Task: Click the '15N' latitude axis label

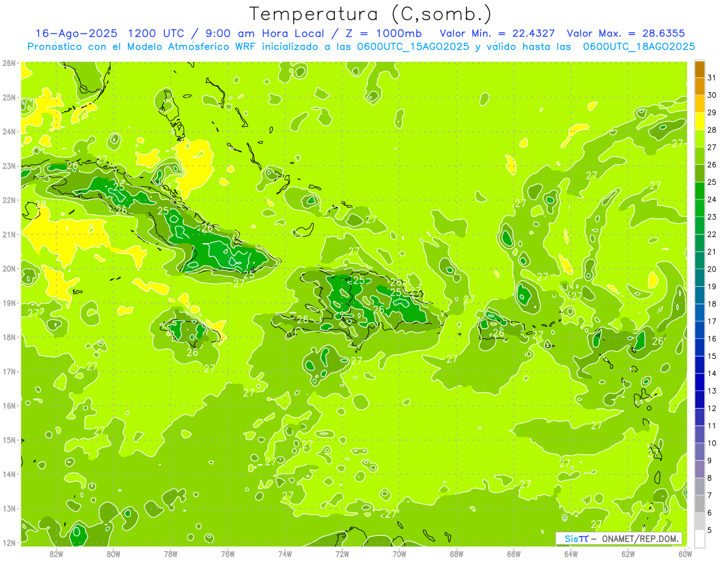Action: 8,440
